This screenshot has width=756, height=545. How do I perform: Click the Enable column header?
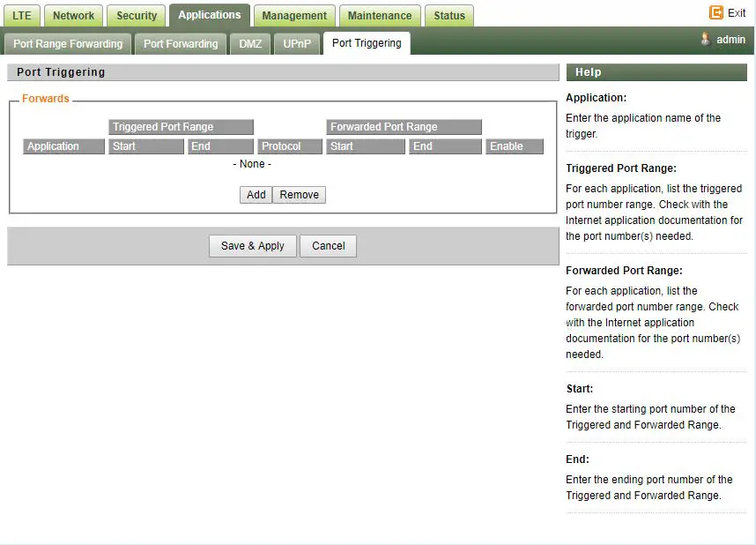click(515, 146)
